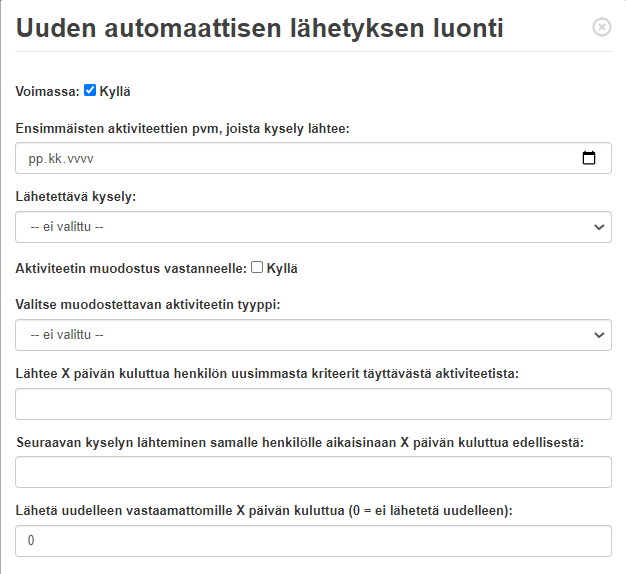Close the Uuden automaattisen lähetyksen luonti dialog

click(602, 27)
